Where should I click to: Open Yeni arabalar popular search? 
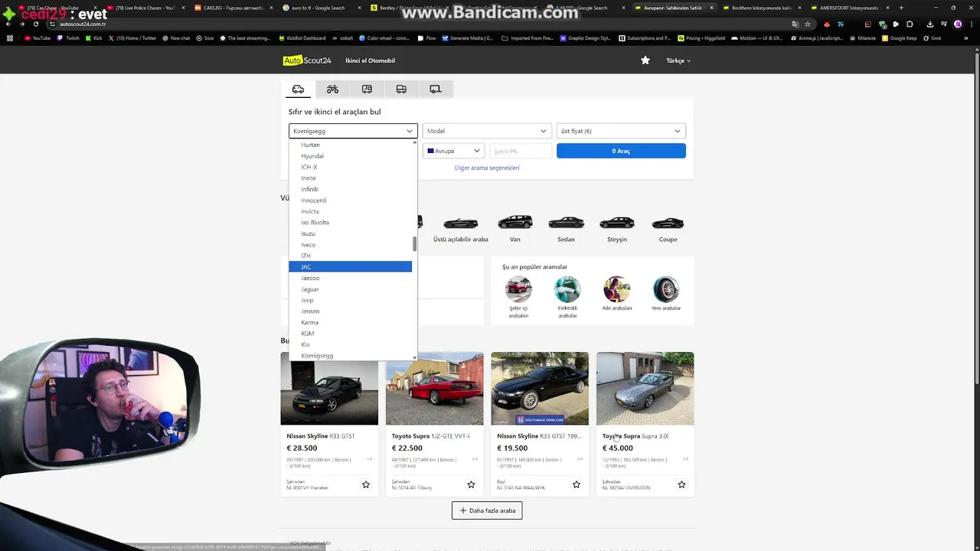pyautogui.click(x=666, y=294)
